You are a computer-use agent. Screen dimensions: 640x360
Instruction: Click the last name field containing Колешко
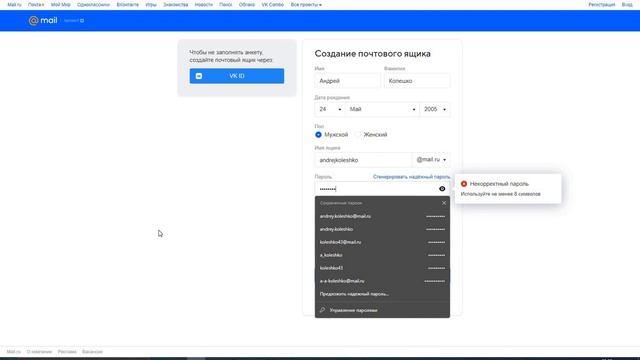pos(417,81)
